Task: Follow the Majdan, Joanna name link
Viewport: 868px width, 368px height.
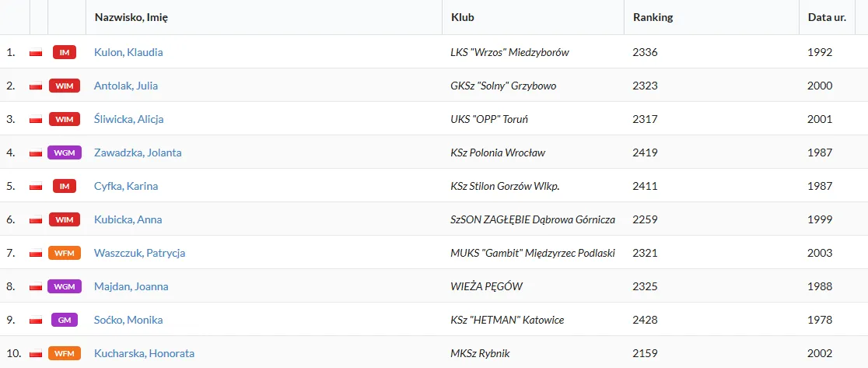Action: 131,287
